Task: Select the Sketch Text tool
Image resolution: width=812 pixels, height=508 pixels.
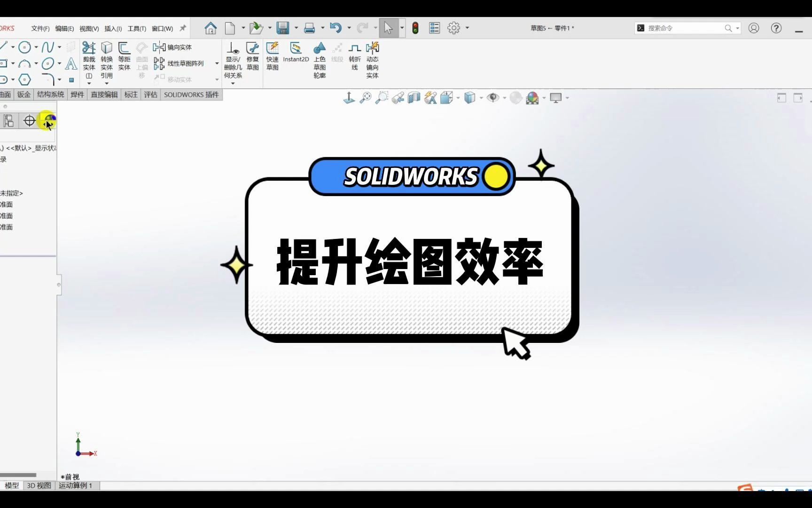Action: click(x=71, y=63)
